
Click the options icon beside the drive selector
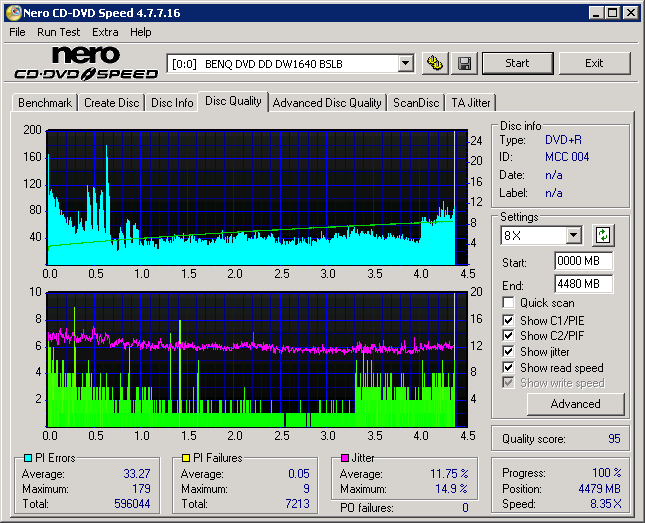coord(434,63)
